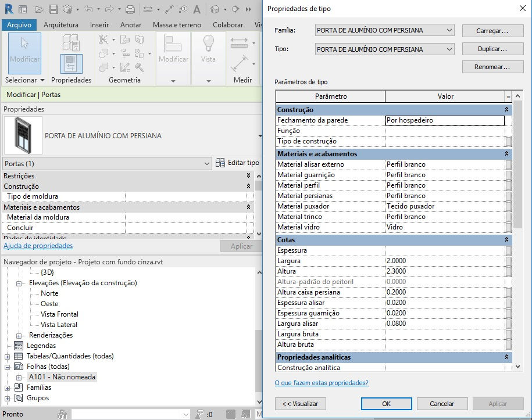Click the Open folder icon in quick access toolbar
532x420 pixels.
point(39,9)
